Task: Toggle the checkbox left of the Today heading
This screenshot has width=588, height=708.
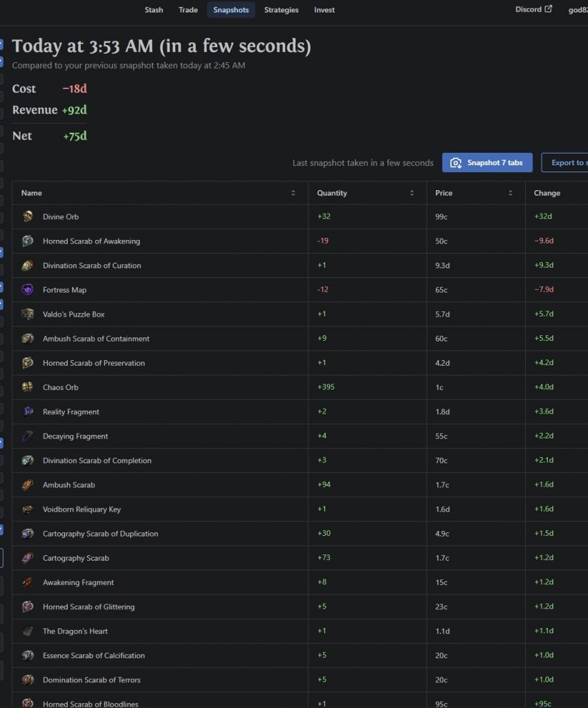Action: [1, 44]
